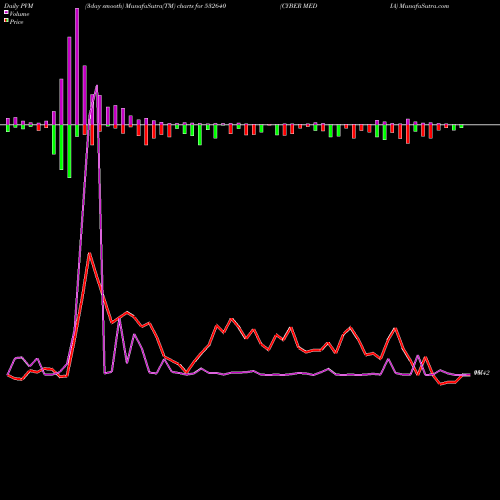Screen dimensions: 500x500
Task: Click the green-red Price legend swatch
Action: click(6, 20)
